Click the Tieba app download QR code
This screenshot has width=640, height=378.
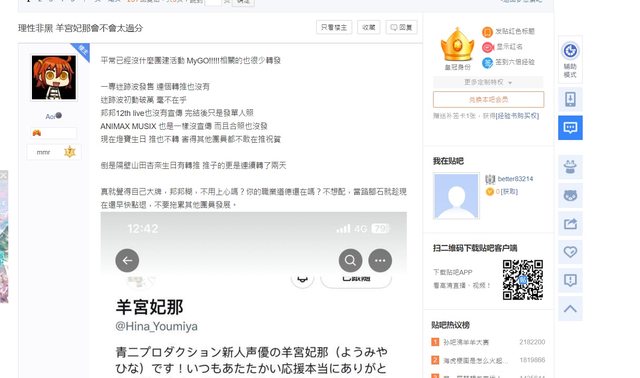pyautogui.click(x=522, y=280)
